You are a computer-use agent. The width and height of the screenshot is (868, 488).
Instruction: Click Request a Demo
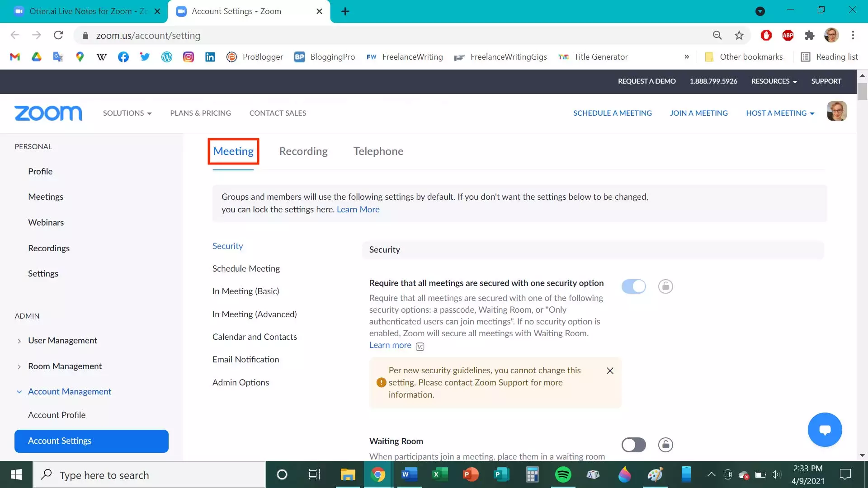pyautogui.click(x=647, y=81)
